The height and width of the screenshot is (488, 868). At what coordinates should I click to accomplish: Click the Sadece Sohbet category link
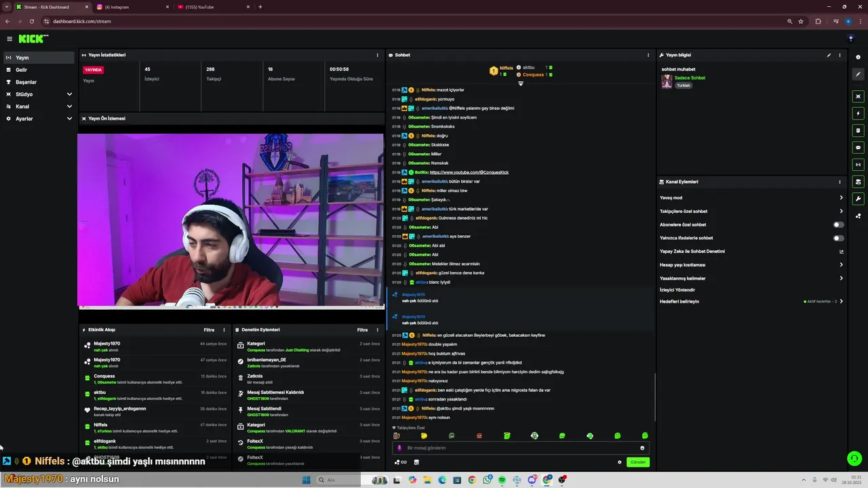click(690, 78)
